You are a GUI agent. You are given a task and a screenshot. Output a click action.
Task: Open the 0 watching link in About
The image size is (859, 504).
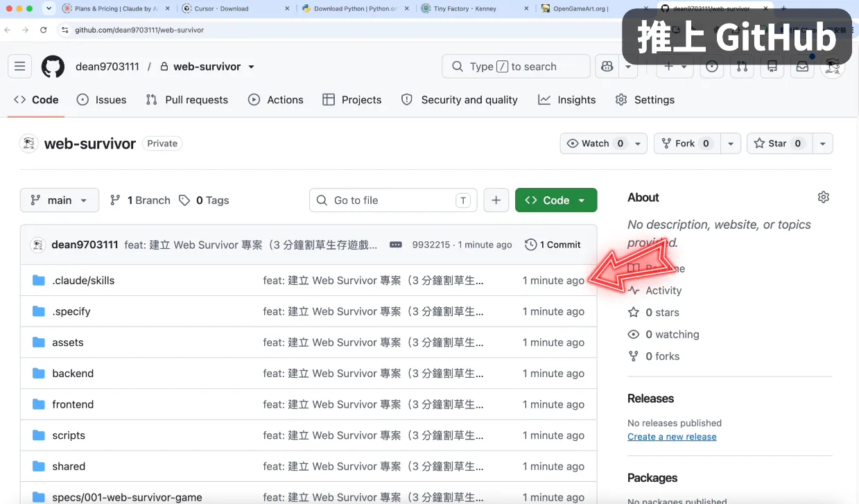pos(663,334)
